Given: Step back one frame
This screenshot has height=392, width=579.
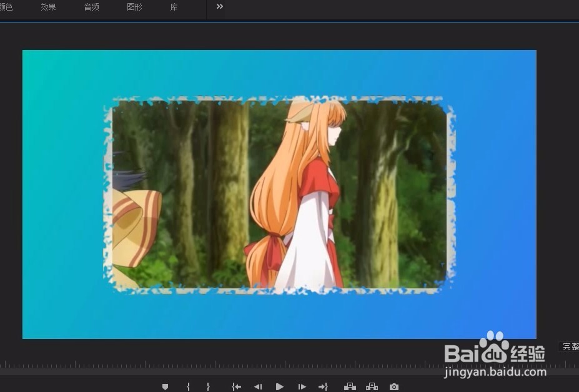Looking at the screenshot, I should click(258, 386).
